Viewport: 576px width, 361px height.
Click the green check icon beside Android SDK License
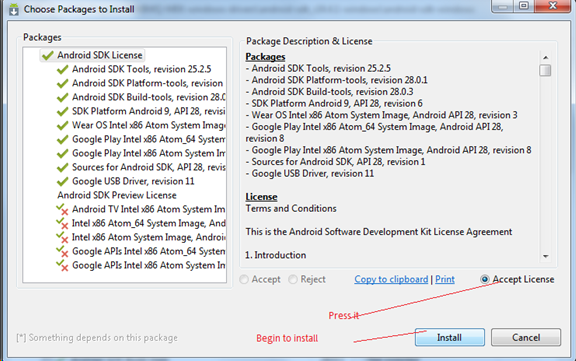click(48, 55)
